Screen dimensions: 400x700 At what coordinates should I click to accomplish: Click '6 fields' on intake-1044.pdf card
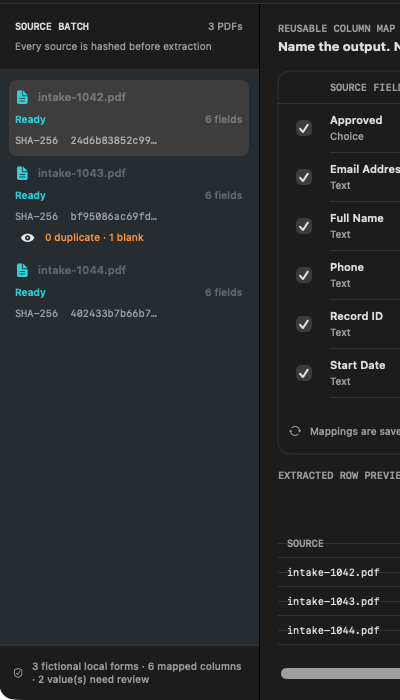coord(224,292)
